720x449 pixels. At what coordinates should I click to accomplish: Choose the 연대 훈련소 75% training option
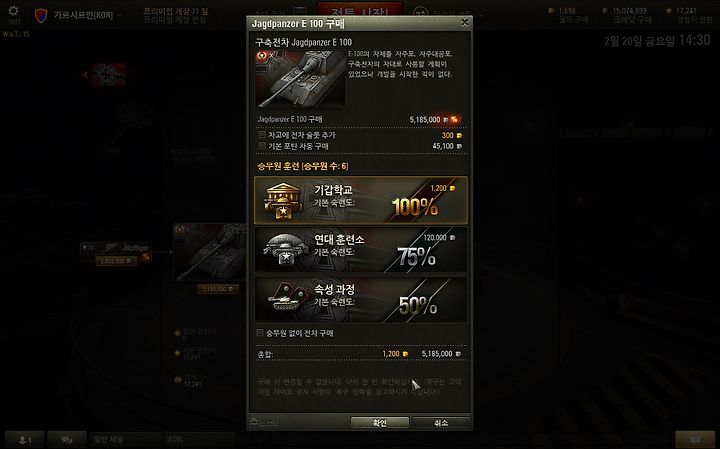click(361, 250)
